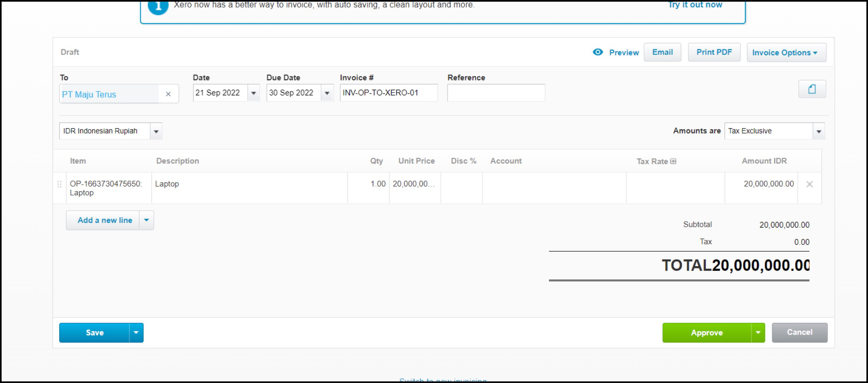Image resolution: width=868 pixels, height=383 pixels.
Task: Click the eye Preview icon
Action: (x=598, y=52)
